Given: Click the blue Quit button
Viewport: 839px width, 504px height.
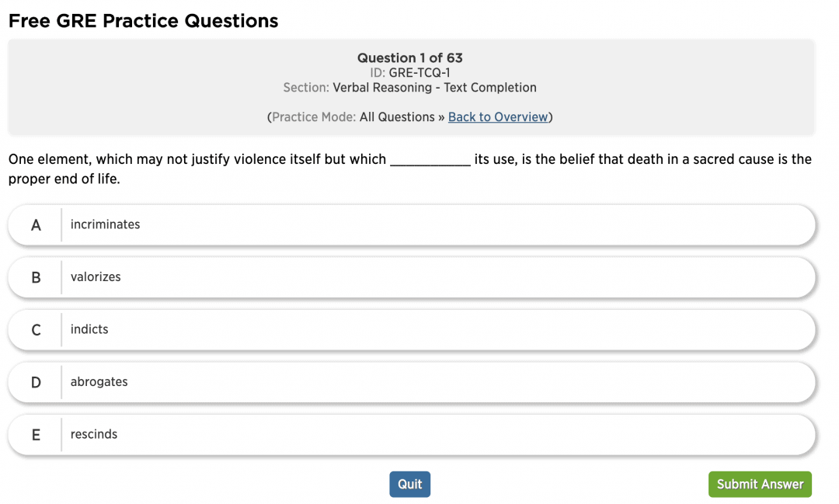Looking at the screenshot, I should tap(409, 484).
